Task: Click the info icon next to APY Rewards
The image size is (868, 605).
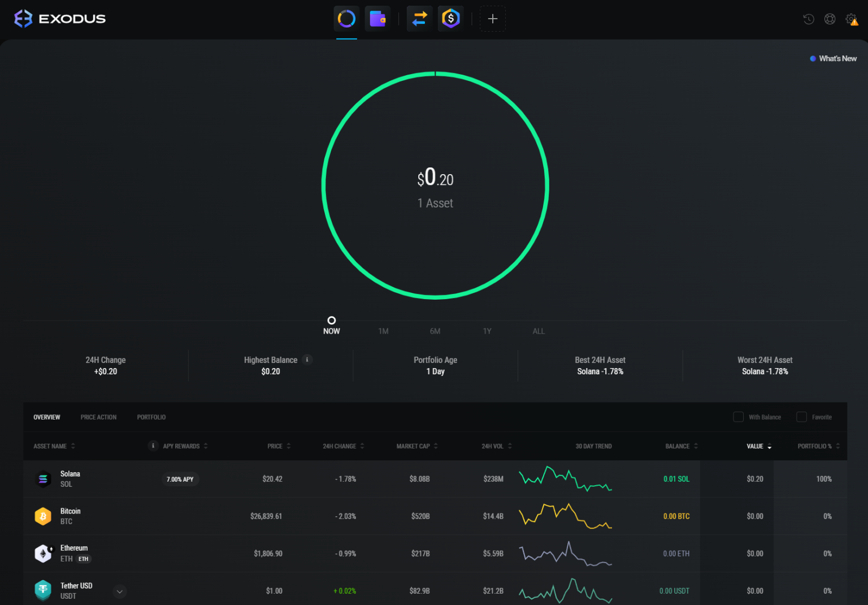Action: pos(153,446)
